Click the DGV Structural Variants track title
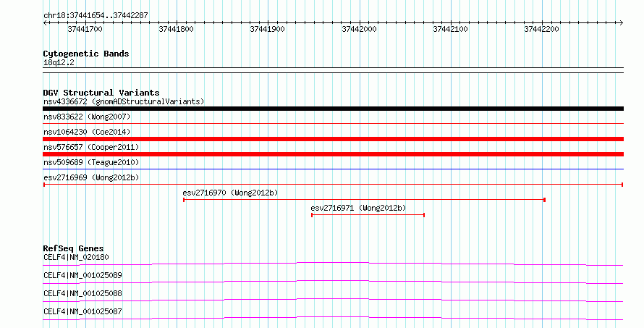 101,93
